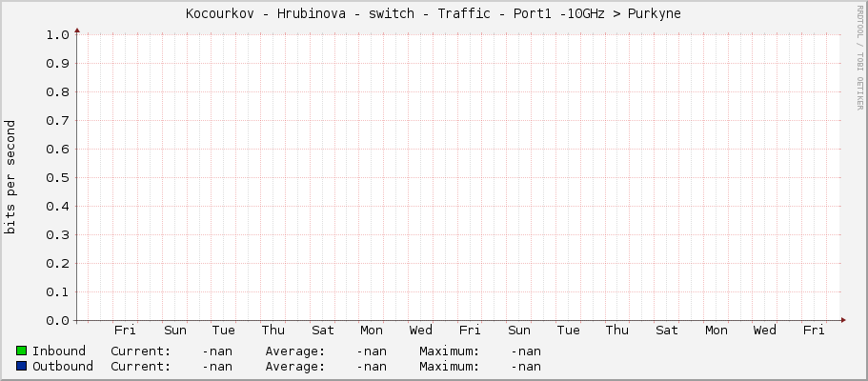Click 'Average:' in the Inbound row
868x381 pixels.
click(x=294, y=351)
